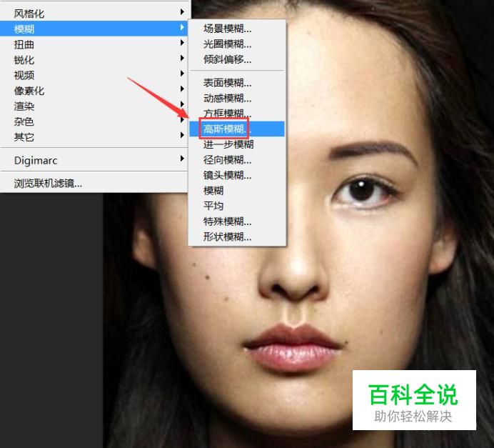
Task: Choose 浏览联机滤镜... menu entry
Action: (94, 183)
